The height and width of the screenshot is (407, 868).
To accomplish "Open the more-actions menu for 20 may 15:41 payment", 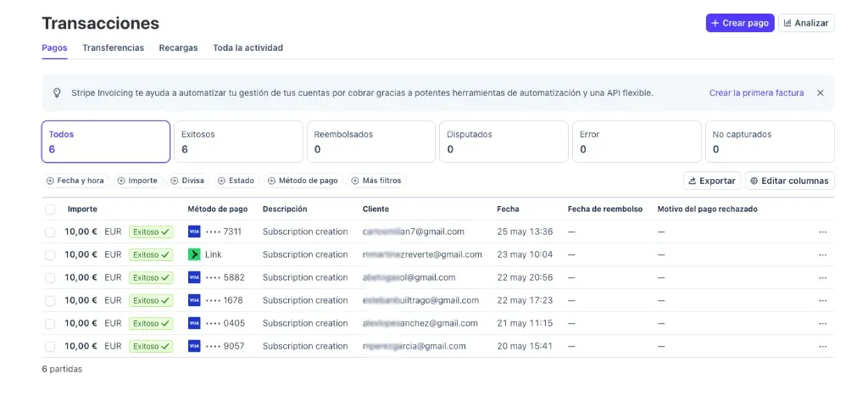I will (822, 346).
